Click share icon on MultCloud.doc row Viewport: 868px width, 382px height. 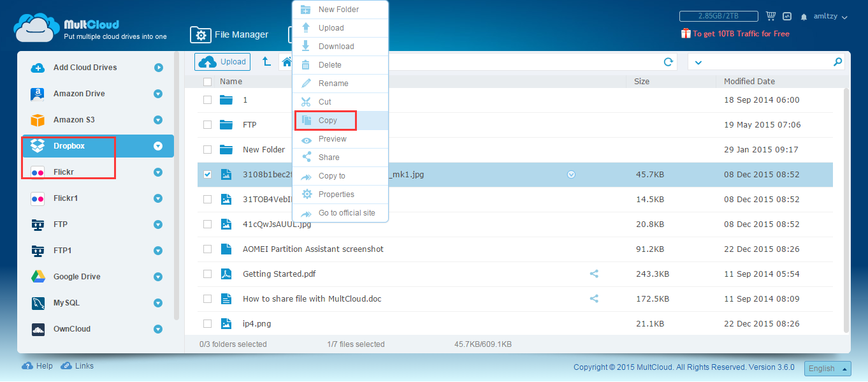pos(594,298)
